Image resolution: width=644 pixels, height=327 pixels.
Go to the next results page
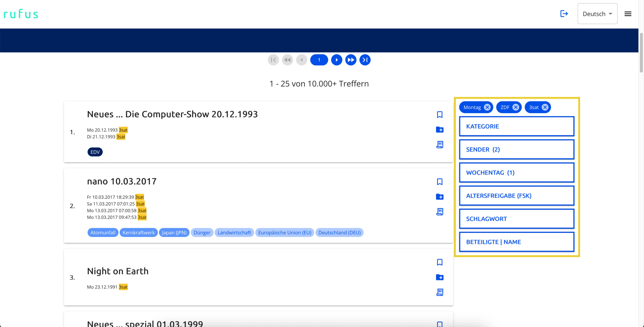click(x=337, y=60)
